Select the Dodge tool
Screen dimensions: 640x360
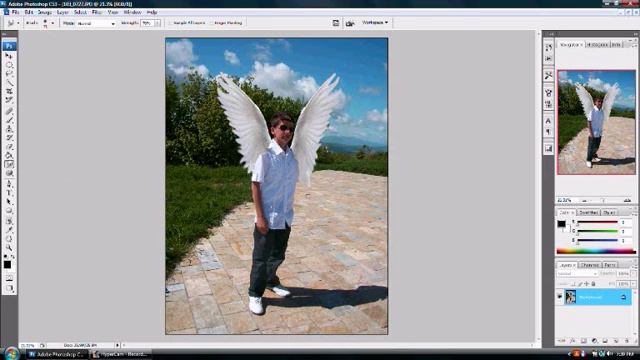coord(9,173)
